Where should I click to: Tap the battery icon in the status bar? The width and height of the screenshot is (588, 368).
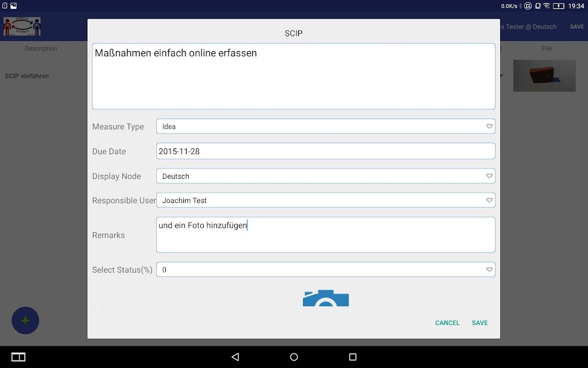coord(558,6)
